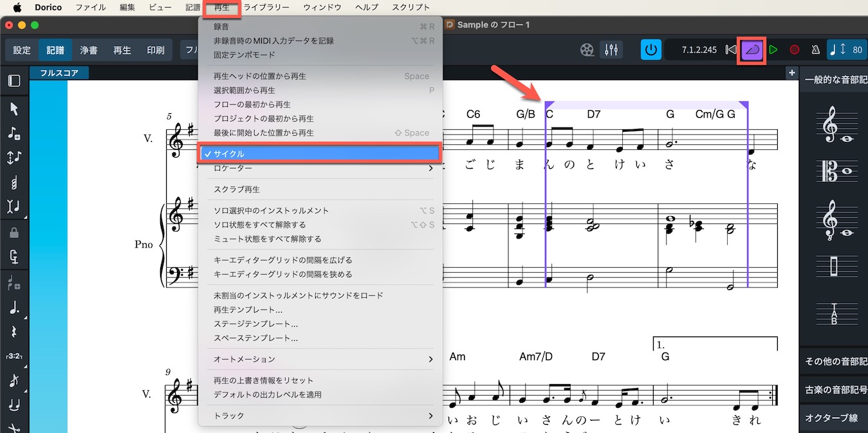
Task: Choose 固定テンポモード from the menu
Action: tap(320, 55)
